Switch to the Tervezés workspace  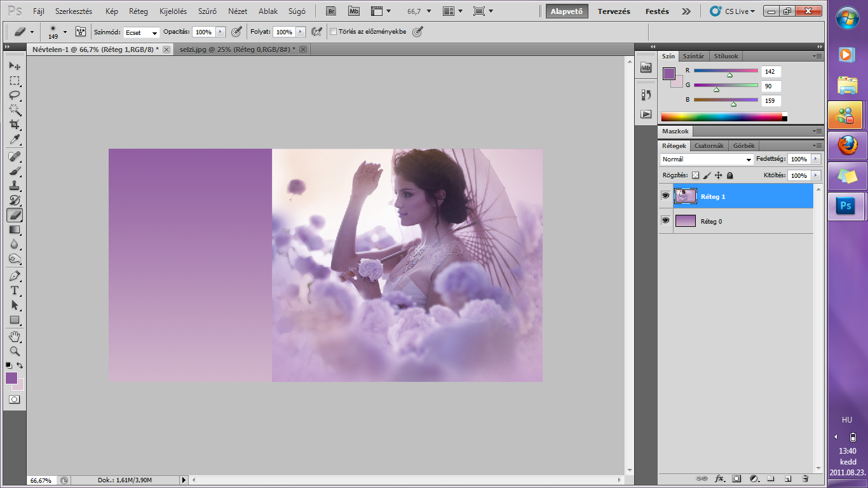pyautogui.click(x=613, y=11)
